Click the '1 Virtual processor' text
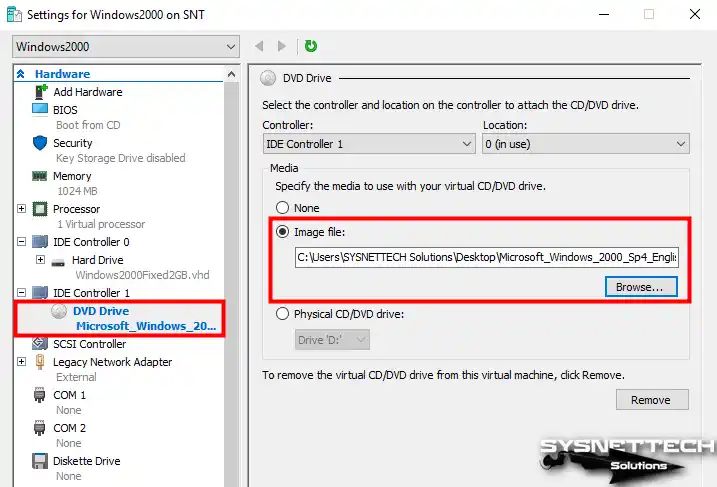The image size is (717, 487). (x=101, y=224)
